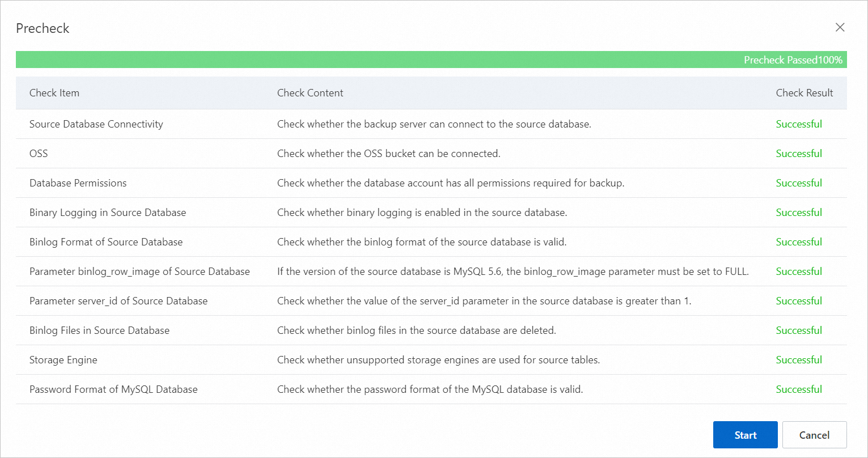Select the Check Content column header

(310, 93)
